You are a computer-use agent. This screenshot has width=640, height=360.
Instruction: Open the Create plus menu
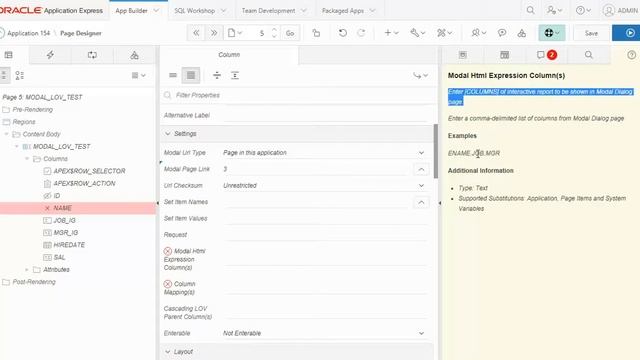[x=391, y=33]
